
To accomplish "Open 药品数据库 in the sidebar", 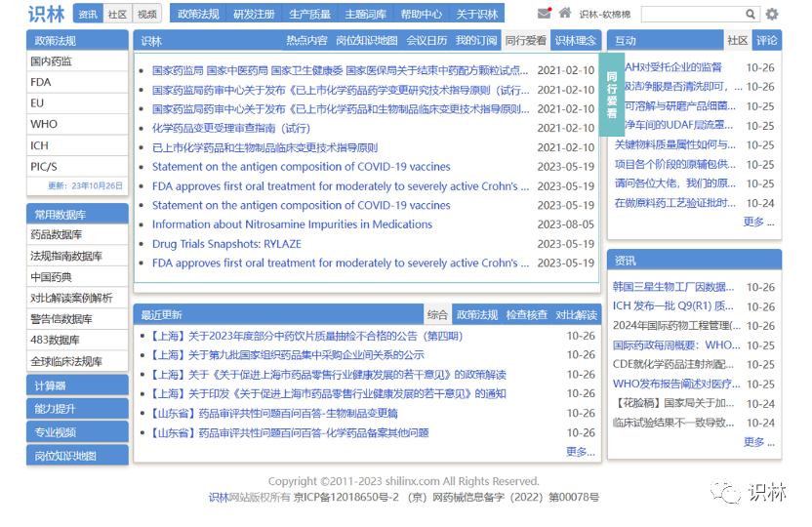I will pos(77,234).
